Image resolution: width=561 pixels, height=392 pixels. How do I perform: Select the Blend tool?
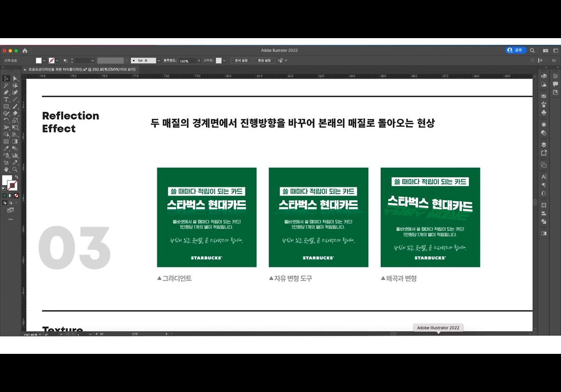pyautogui.click(x=15, y=149)
